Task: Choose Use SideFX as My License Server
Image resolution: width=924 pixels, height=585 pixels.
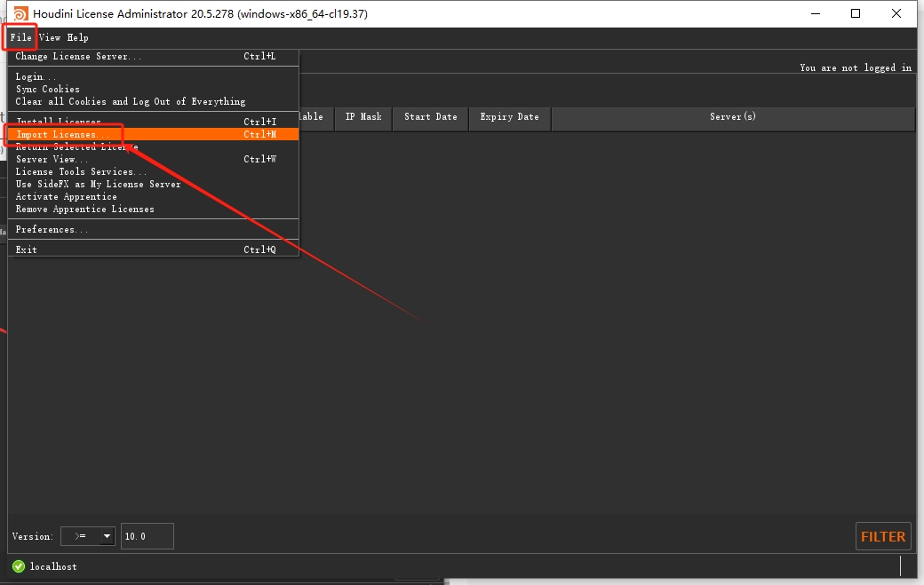Action: 98,185
